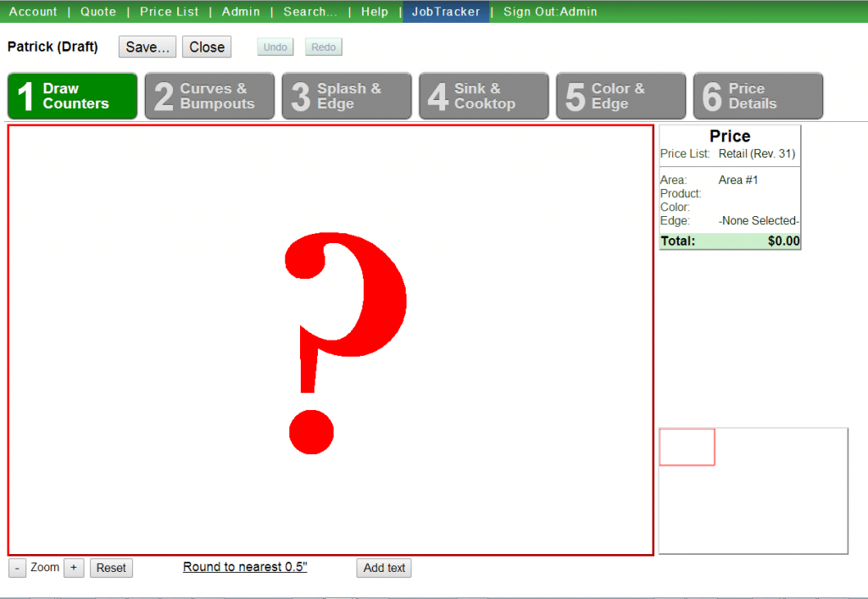Zoom out of the drawing canvas
This screenshot has height=599, width=868.
(x=16, y=568)
